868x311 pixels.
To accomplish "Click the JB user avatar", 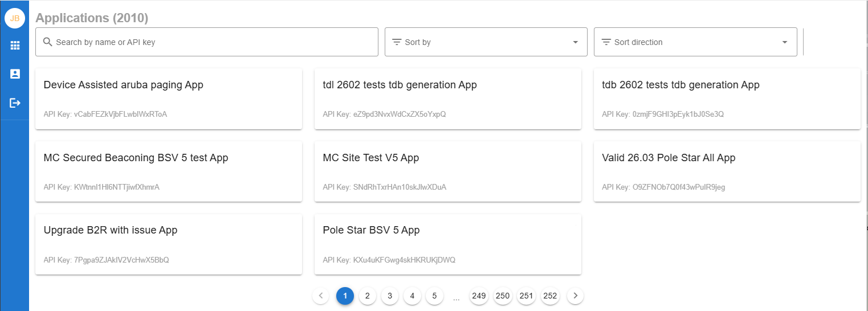I will pyautogui.click(x=15, y=18).
